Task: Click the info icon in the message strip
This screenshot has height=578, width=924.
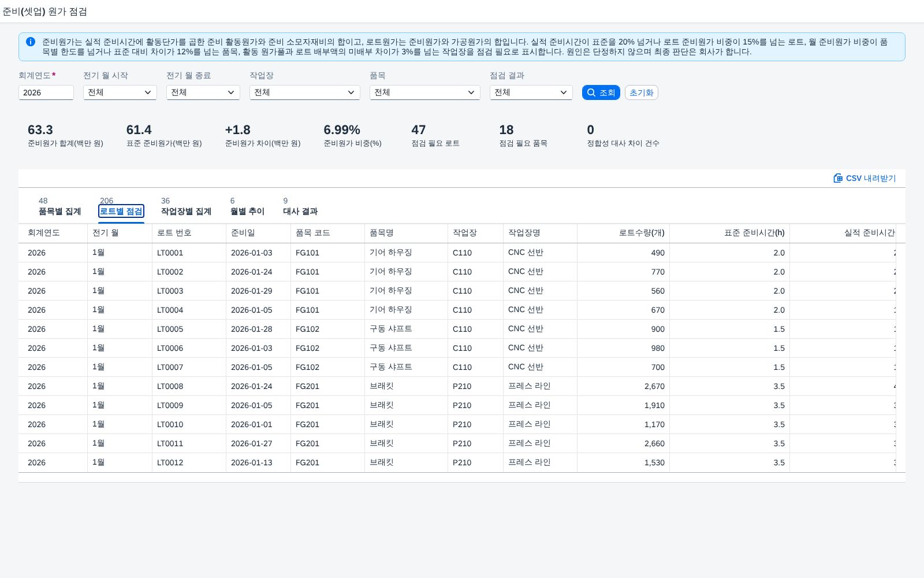Action: pyautogui.click(x=31, y=42)
